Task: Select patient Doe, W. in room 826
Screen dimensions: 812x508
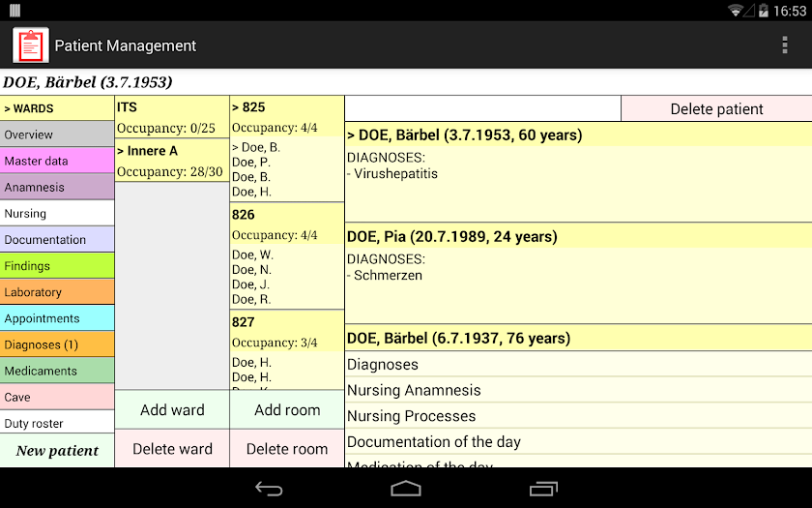Action: point(252,254)
